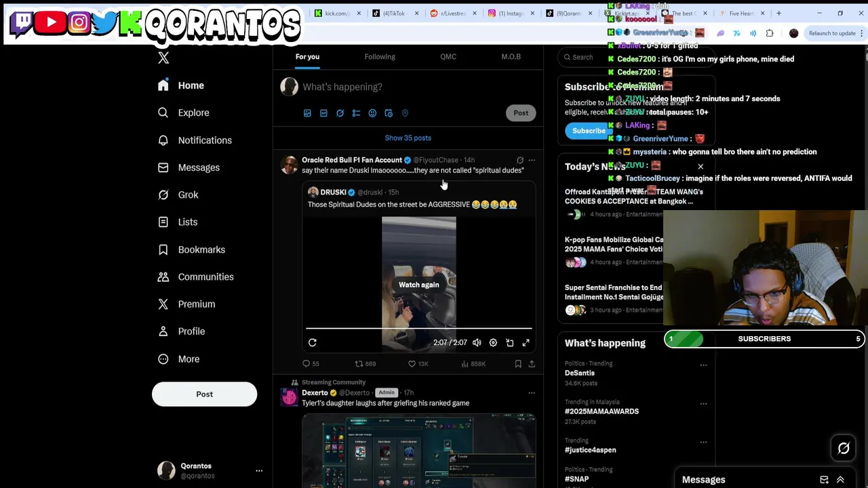This screenshot has width=868, height=488.
Task: Open the #SNAP trending topic
Action: click(577, 479)
